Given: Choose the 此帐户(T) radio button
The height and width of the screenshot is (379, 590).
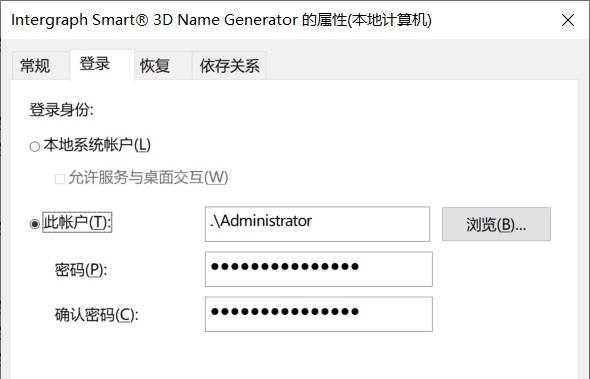Looking at the screenshot, I should click(35, 224).
